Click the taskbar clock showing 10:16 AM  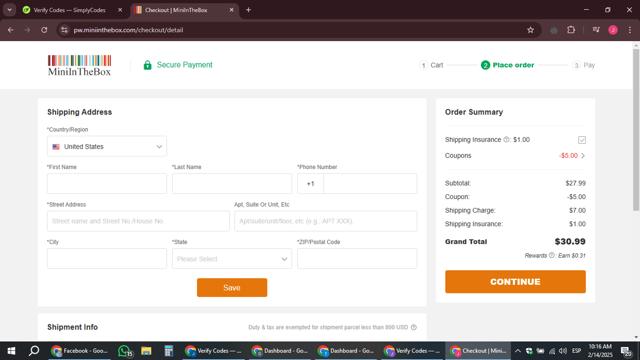pos(600,351)
